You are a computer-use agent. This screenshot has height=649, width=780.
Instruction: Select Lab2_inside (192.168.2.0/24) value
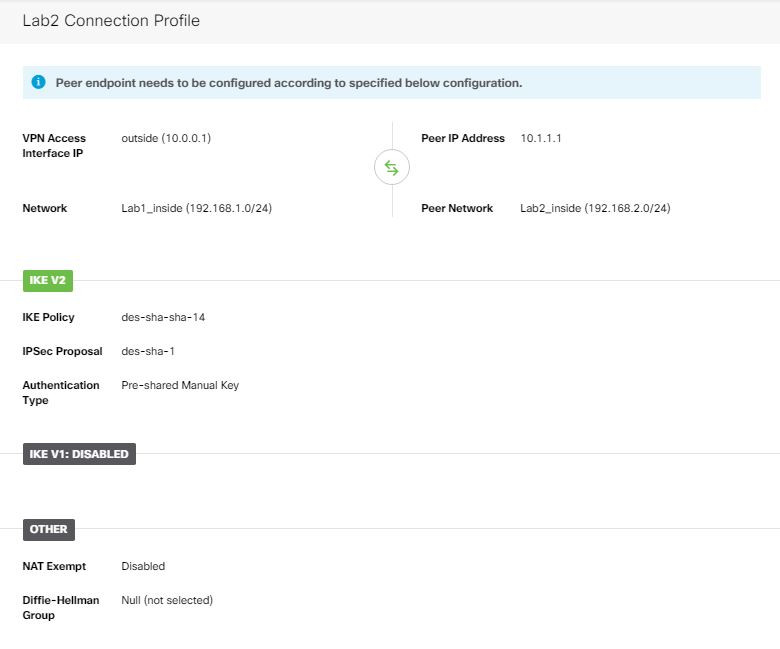click(x=595, y=208)
